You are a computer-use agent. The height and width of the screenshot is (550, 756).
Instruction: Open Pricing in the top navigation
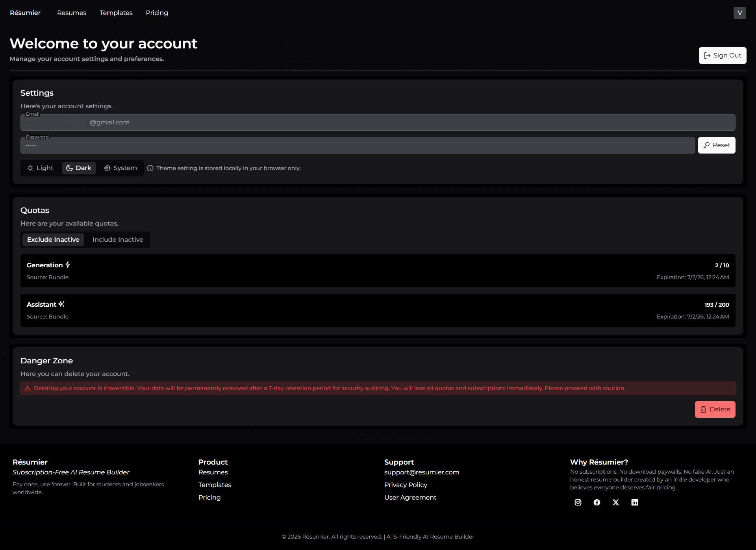(157, 13)
